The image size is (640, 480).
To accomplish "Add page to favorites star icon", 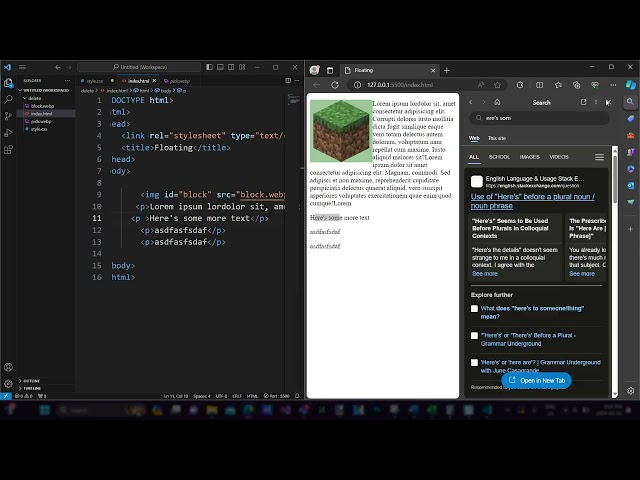I will tap(497, 85).
